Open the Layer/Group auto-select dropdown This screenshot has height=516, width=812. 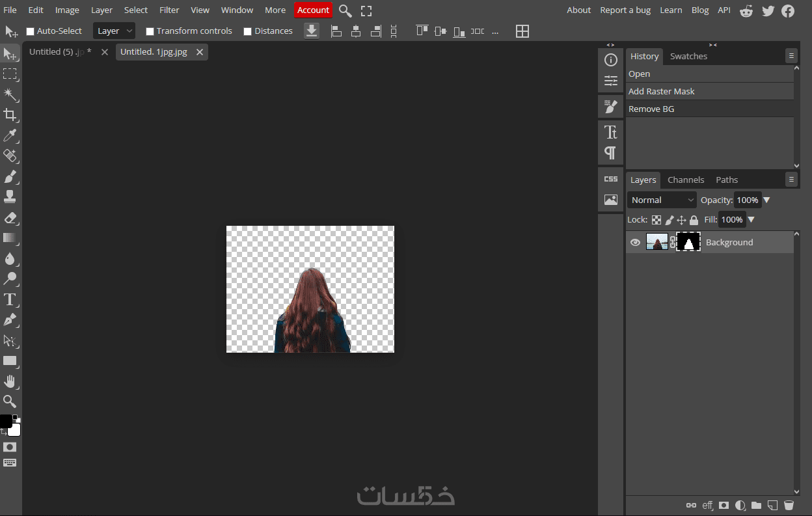(x=115, y=31)
